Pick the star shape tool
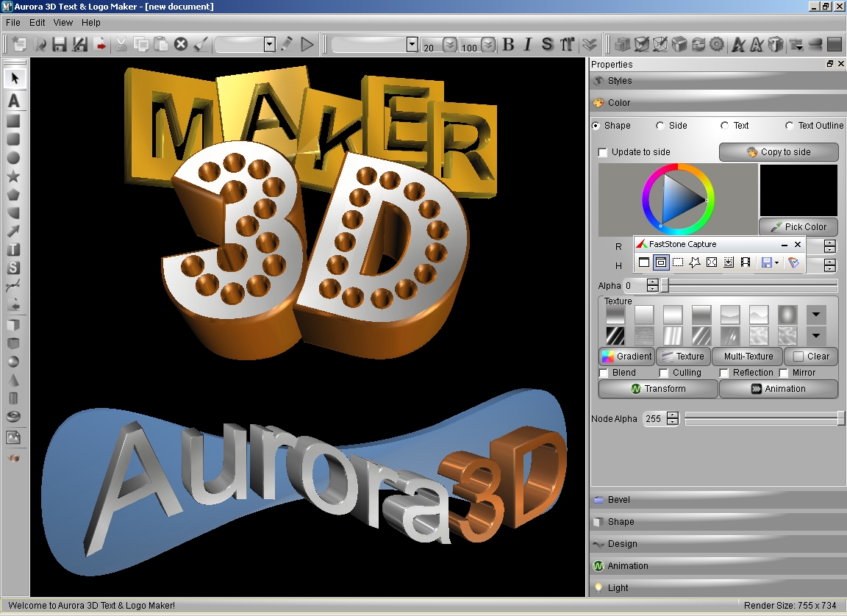This screenshot has height=616, width=847. (x=13, y=176)
